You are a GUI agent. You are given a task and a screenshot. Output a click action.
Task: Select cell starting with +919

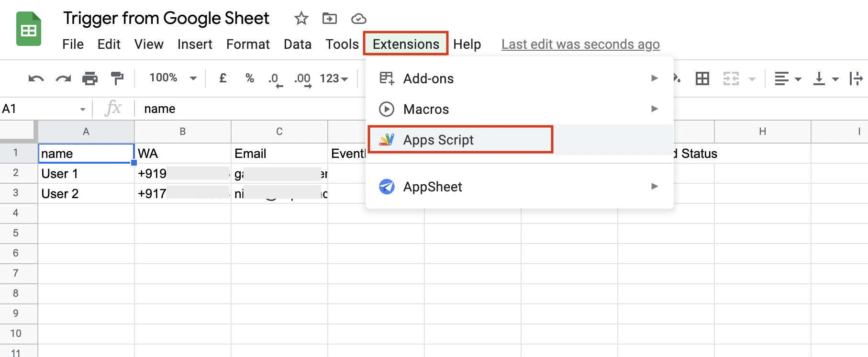point(183,173)
